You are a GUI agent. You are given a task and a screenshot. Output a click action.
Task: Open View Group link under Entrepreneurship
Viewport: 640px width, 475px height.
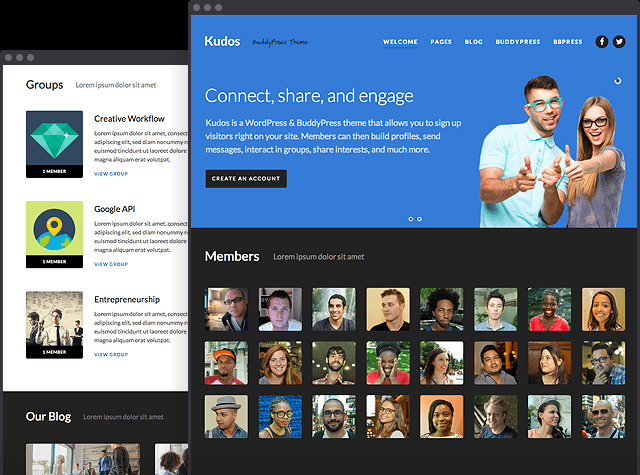tap(111, 355)
